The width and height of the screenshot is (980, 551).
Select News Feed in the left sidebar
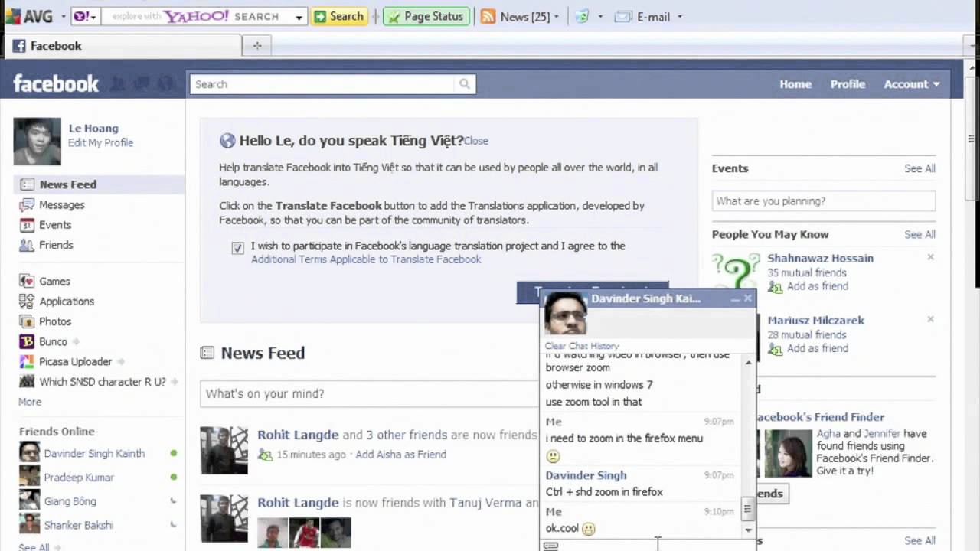[x=99, y=184]
